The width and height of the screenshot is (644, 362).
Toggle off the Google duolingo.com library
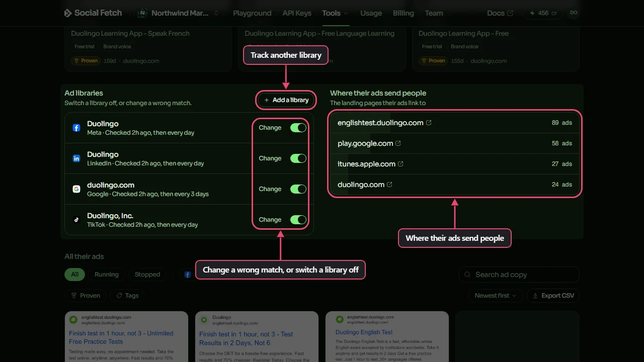tap(298, 189)
